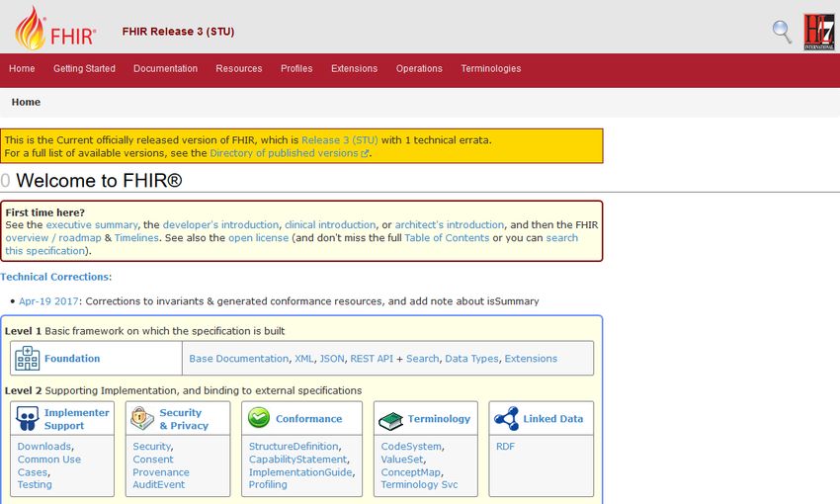Click the Foundation building icon
The image size is (840, 504).
[27, 359]
